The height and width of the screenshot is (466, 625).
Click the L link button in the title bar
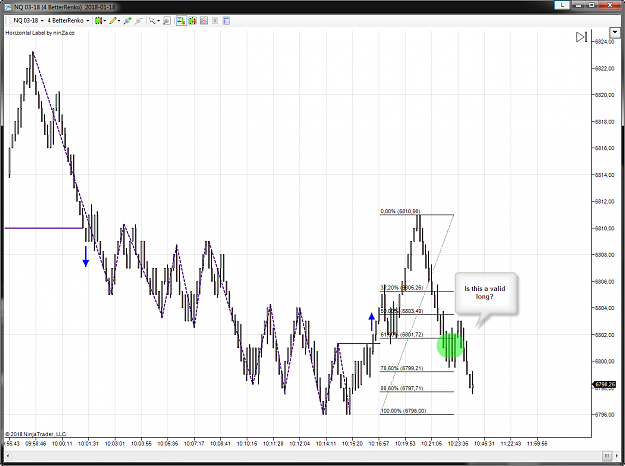pos(562,5)
